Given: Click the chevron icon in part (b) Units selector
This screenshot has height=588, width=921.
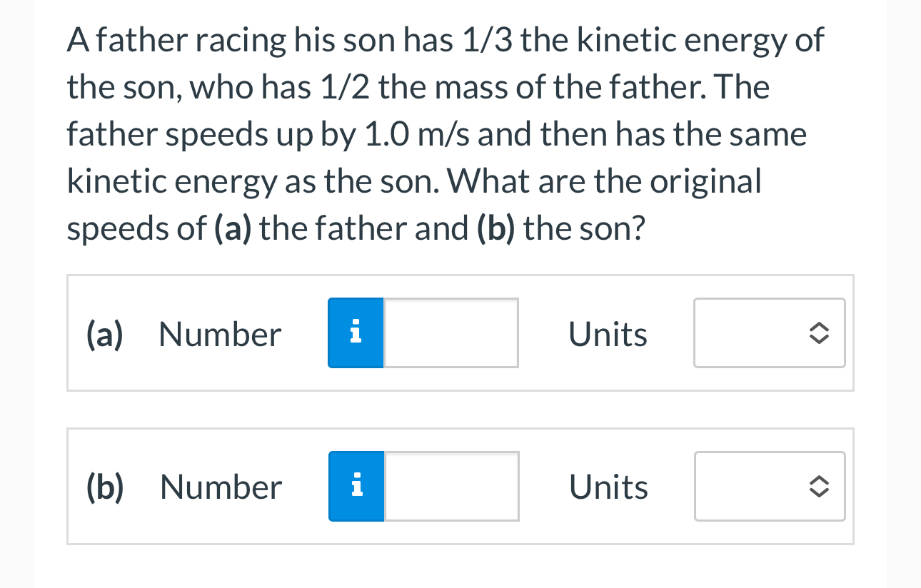Looking at the screenshot, I should [820, 486].
